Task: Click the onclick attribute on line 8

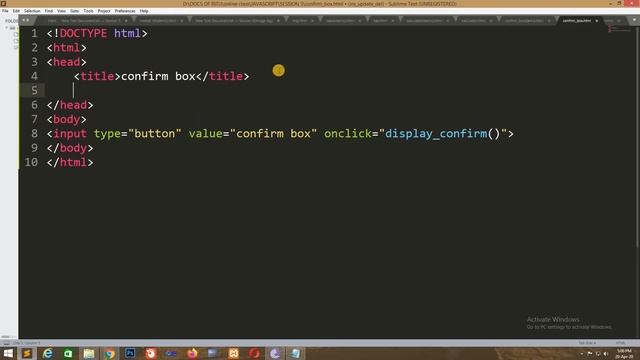Action: click(x=348, y=133)
